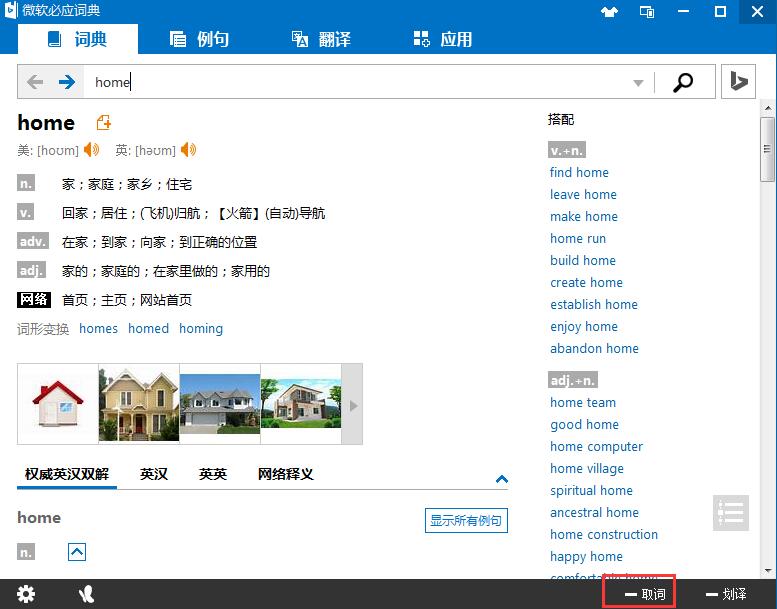The image size is (777, 609).
Task: Toggle the 取词 word capture option
Action: [641, 594]
